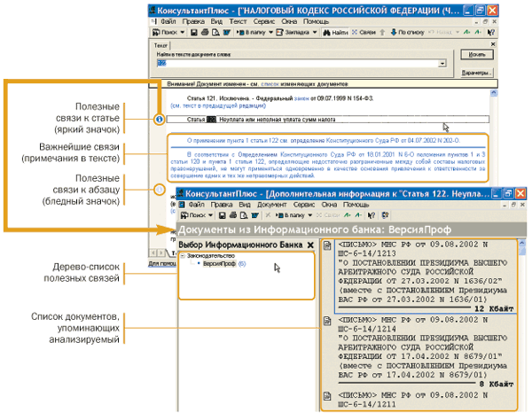Expand В папку dropdown arrow in Налоговый кодекс window
Viewport: 532px width, 420px height.
270,32
